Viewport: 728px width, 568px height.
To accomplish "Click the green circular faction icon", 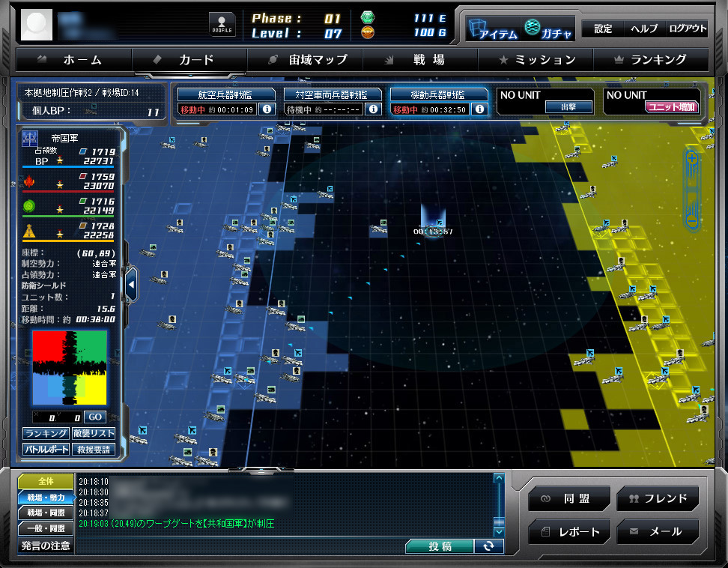I will tap(28, 205).
